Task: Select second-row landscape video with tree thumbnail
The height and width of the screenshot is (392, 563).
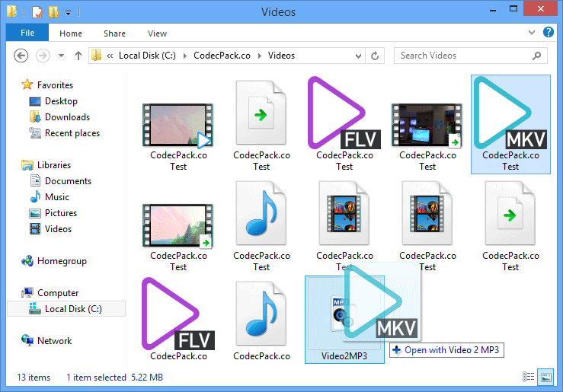Action: [178, 226]
